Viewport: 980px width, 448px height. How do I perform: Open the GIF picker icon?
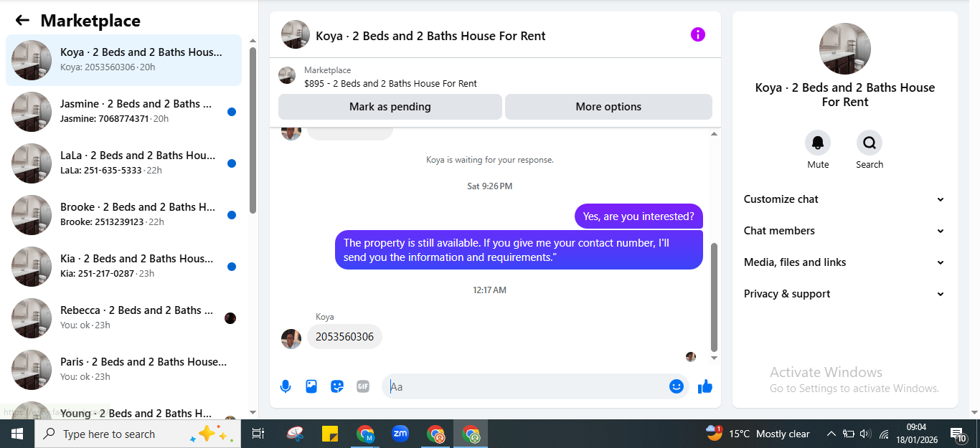[363, 386]
